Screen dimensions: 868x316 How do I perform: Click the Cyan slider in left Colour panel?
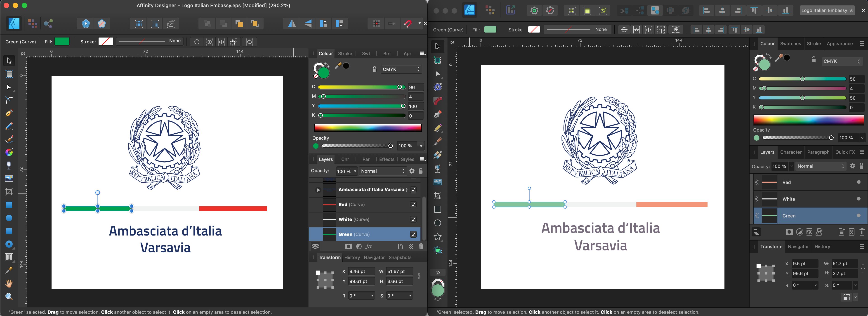point(362,87)
